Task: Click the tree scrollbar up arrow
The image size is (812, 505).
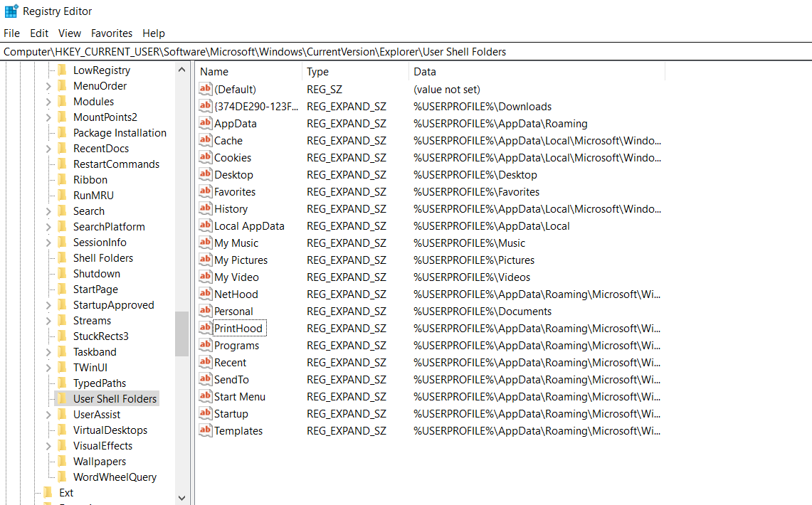Action: tap(181, 70)
